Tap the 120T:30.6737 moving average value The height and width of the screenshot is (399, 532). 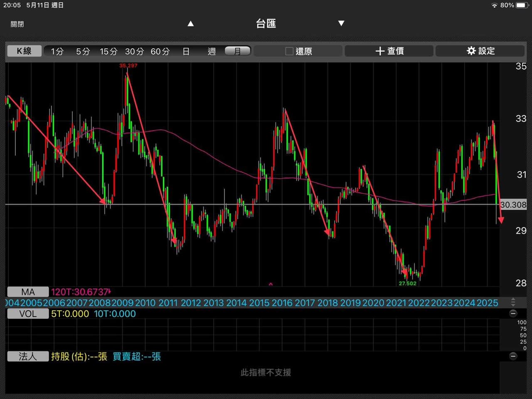(80, 292)
